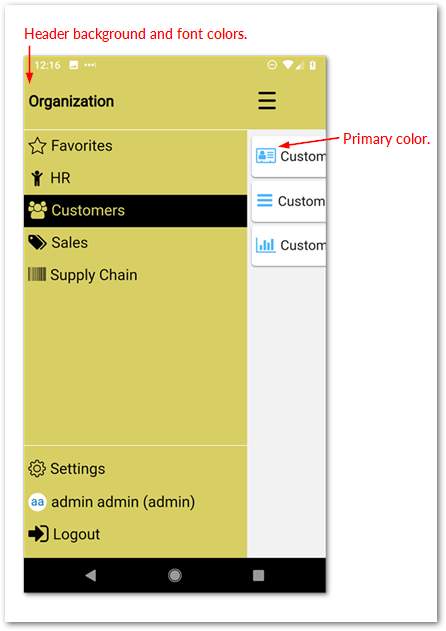The width and height of the screenshot is (446, 631).
Task: Go to the HR menu entry
Action: (x=136, y=178)
